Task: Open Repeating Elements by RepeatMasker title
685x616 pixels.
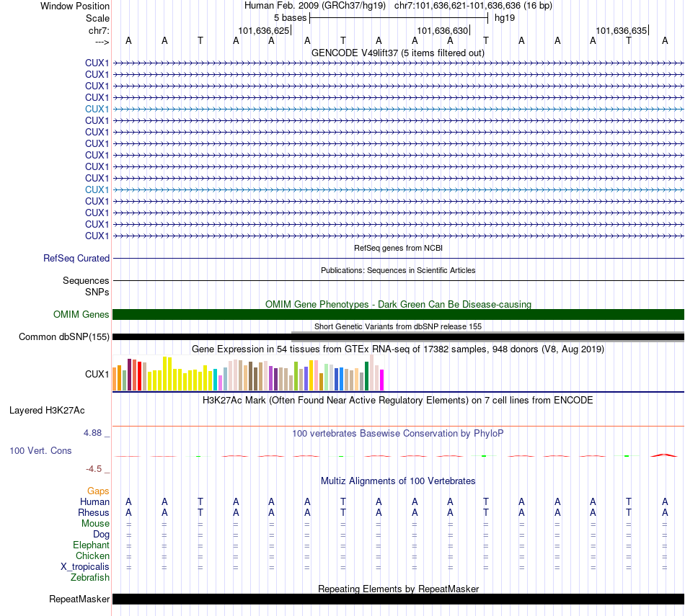Action: 399,589
